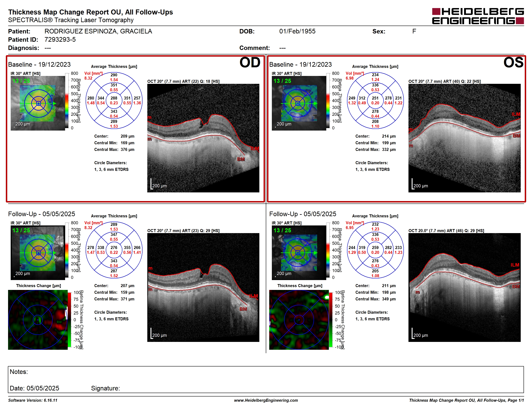Select OS baseline volume 6.98

pyautogui.click(x=350, y=78)
